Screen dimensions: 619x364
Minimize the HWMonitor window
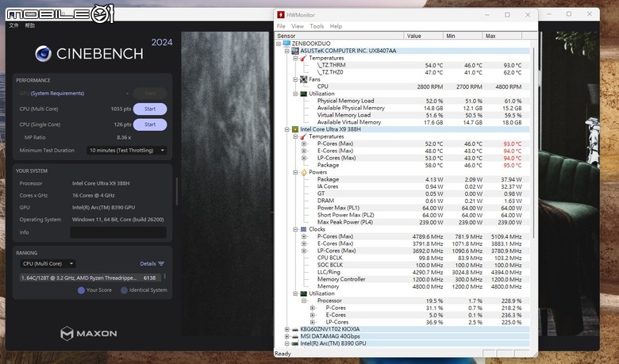click(487, 15)
